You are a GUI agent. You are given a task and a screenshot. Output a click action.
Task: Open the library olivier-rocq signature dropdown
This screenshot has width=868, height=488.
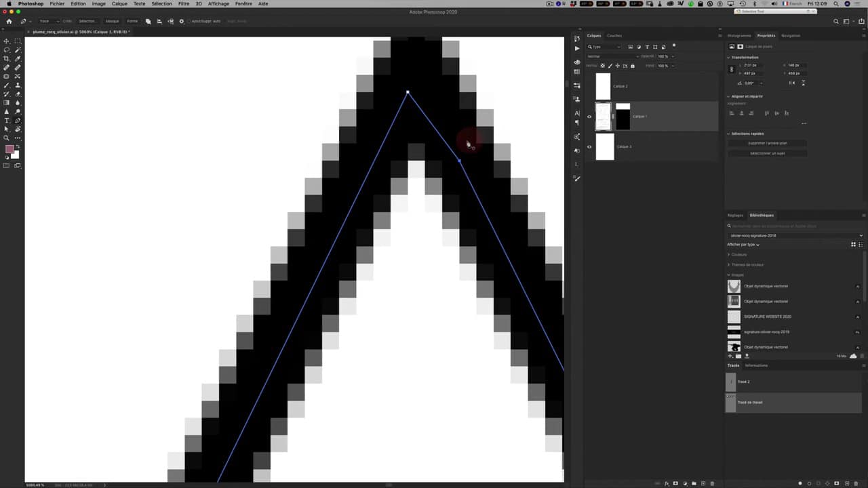point(796,235)
